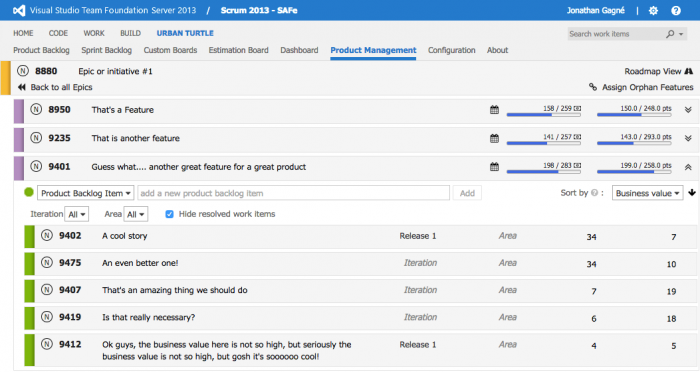The width and height of the screenshot is (700, 372).
Task: Open the Area All filter dropdown
Action: [x=136, y=214]
